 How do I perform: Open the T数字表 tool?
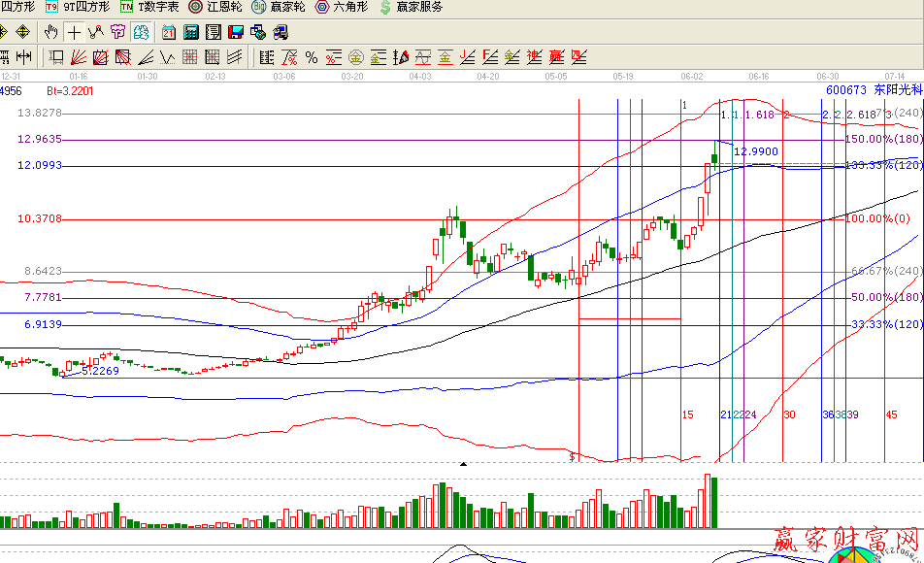tap(148, 7)
